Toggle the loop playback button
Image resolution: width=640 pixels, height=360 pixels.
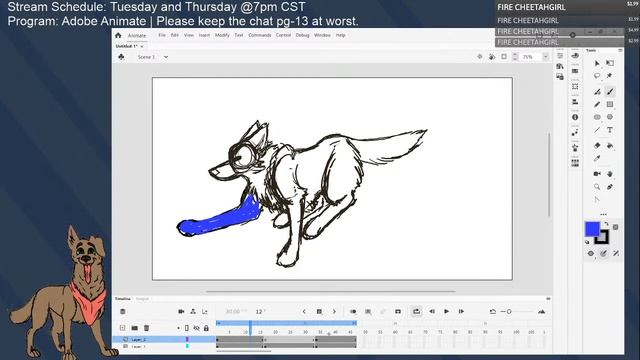pos(416,311)
